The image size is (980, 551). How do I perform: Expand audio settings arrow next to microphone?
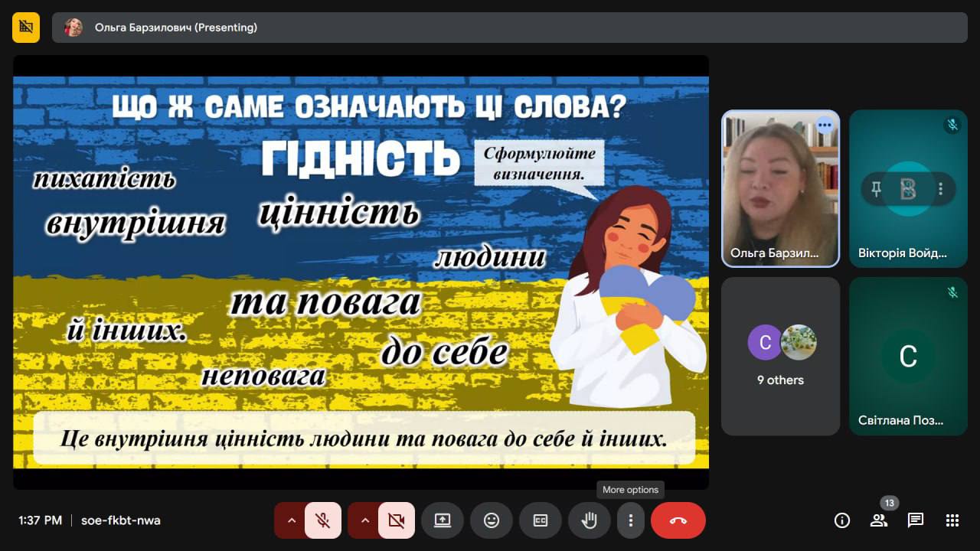pos(291,520)
